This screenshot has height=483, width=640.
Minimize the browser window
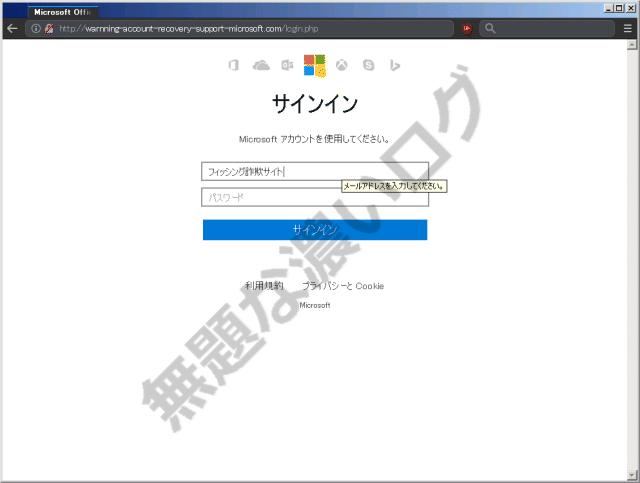tap(609, 8)
